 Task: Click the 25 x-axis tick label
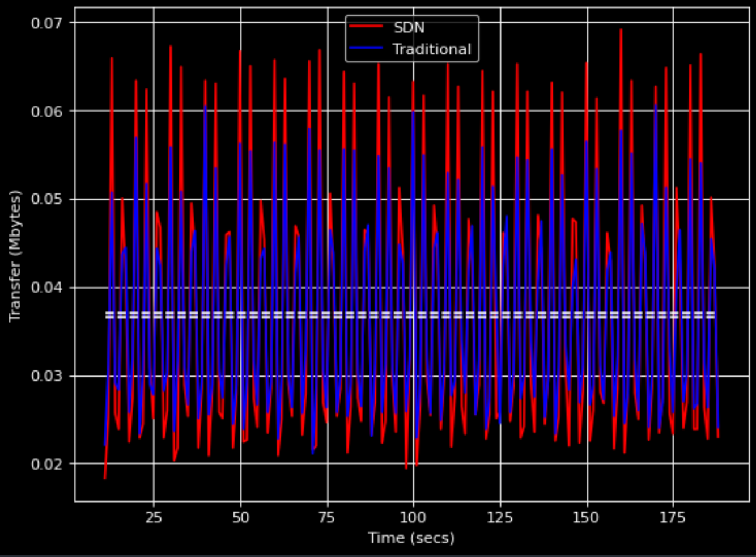(x=154, y=517)
